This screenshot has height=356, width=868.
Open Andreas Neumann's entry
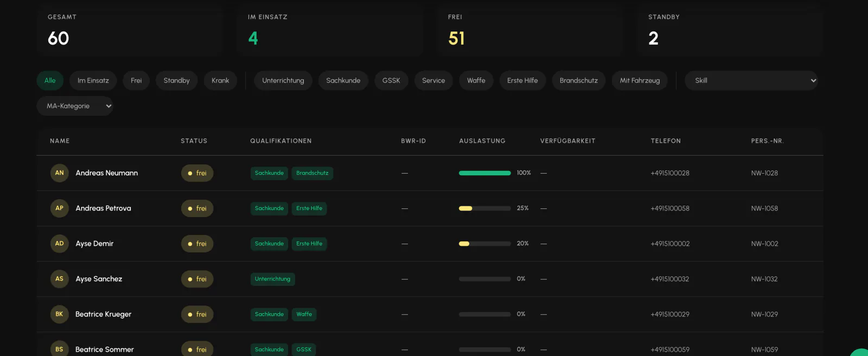coord(107,173)
